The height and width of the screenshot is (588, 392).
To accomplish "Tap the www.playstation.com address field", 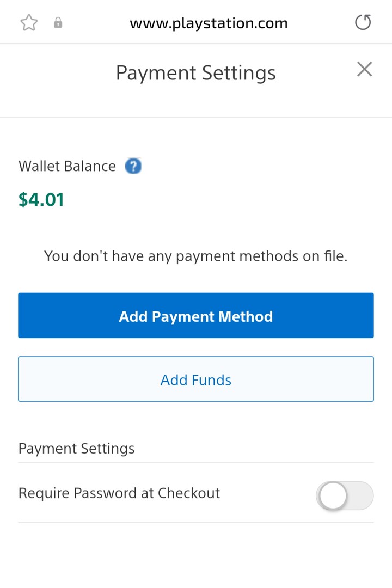I will point(209,23).
